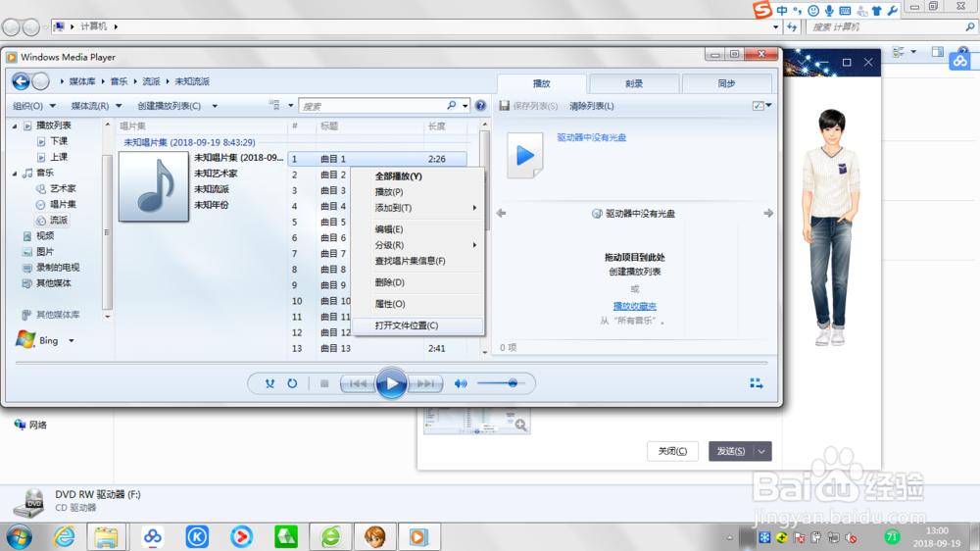Expand the view options dropdown arrow
This screenshot has height=551, width=980.
(291, 106)
